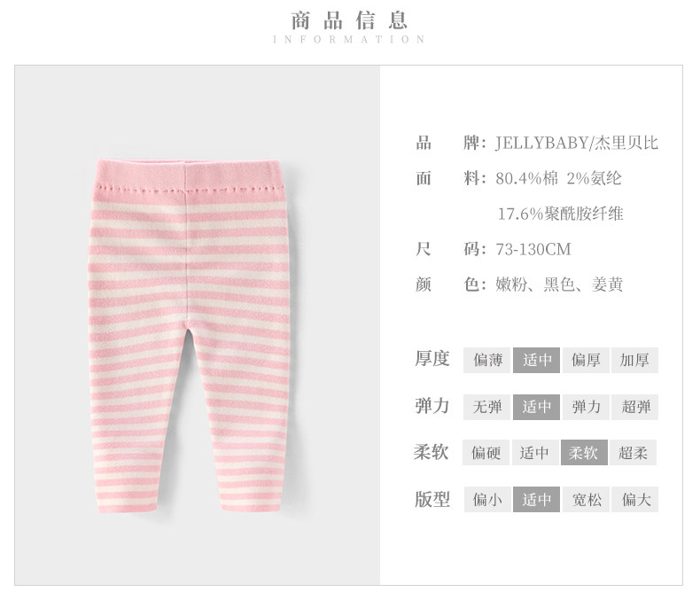Pick 偏大 fit option

634,499
